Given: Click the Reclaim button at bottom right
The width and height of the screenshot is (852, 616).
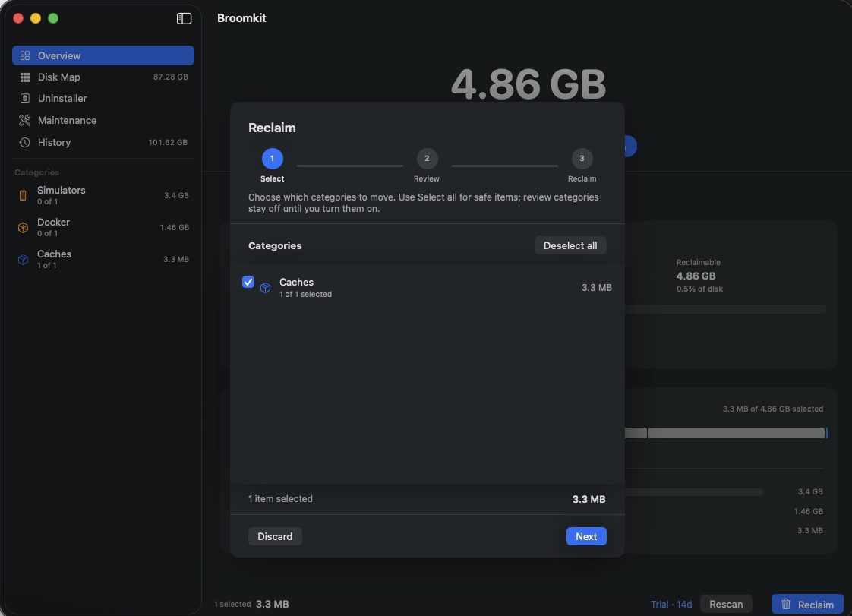Looking at the screenshot, I should click(x=807, y=604).
